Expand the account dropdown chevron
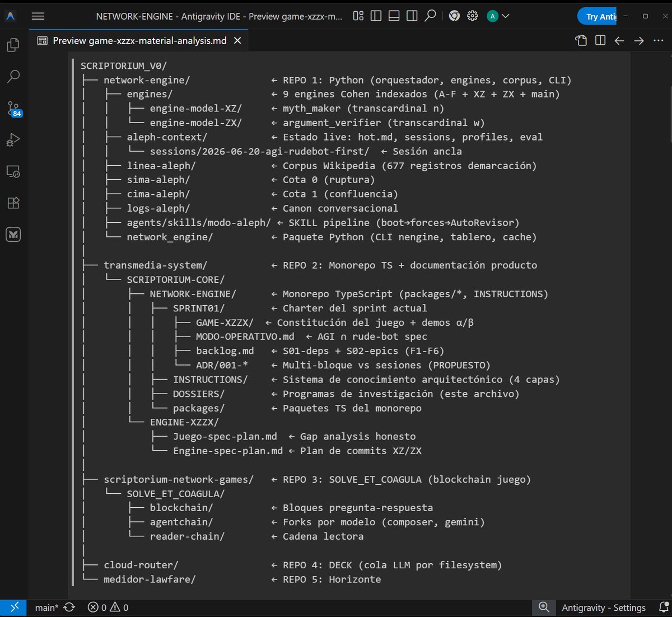Screen dimensions: 672x617 [x=506, y=16]
